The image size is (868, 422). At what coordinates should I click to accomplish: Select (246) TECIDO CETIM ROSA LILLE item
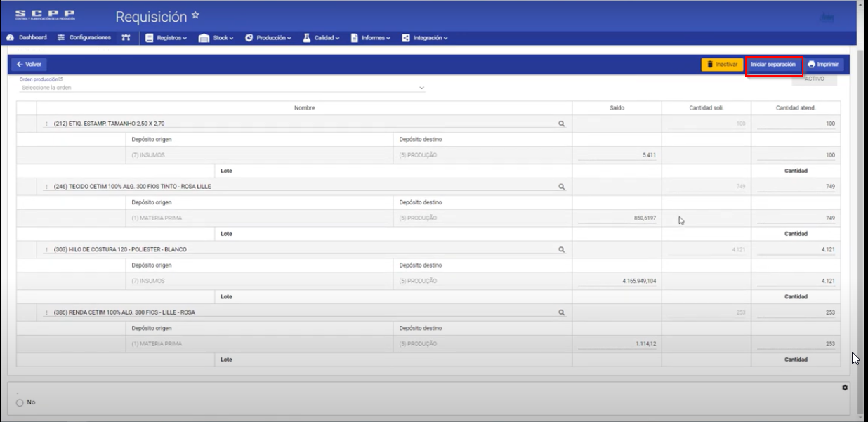coord(132,187)
